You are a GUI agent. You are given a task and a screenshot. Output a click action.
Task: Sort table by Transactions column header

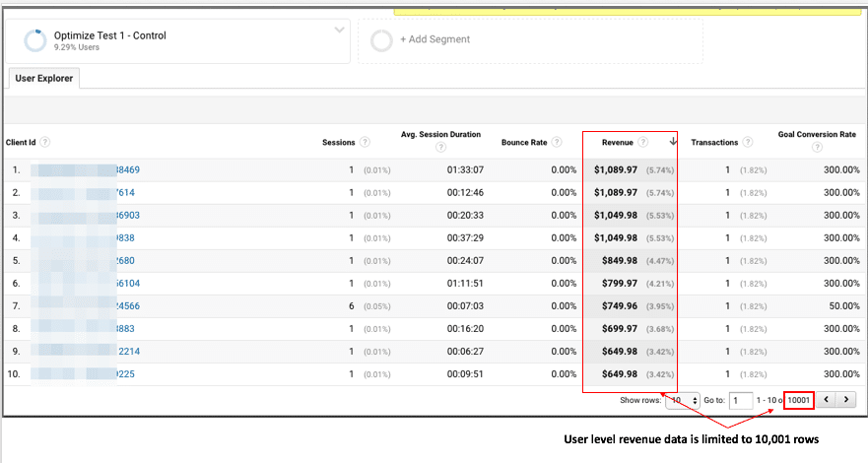click(x=714, y=143)
